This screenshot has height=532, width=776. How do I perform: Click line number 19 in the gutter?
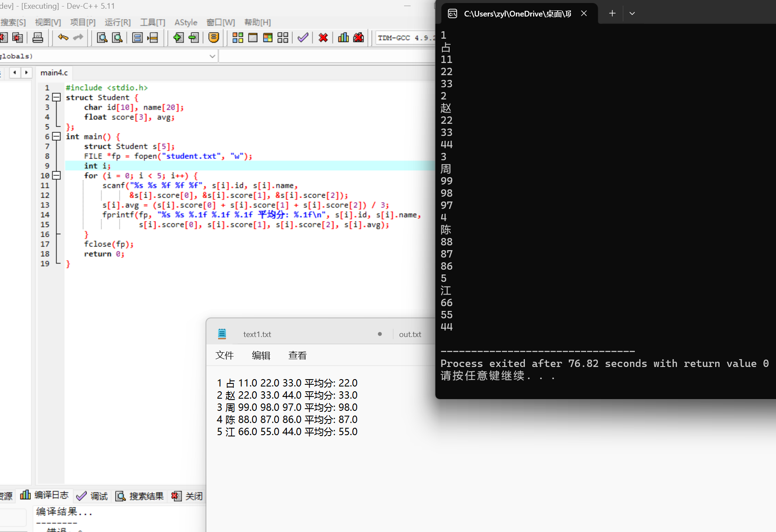tap(45, 264)
